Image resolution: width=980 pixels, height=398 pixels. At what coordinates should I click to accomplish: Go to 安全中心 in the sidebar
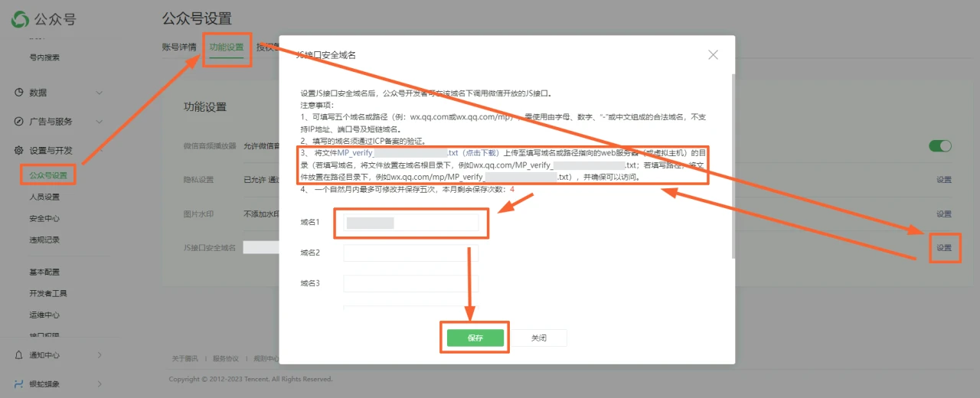(x=44, y=219)
